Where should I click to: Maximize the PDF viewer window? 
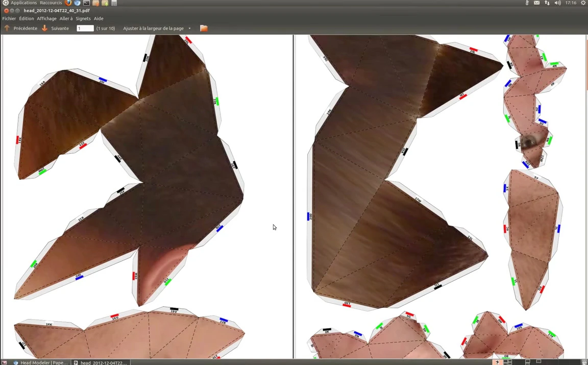(x=17, y=11)
